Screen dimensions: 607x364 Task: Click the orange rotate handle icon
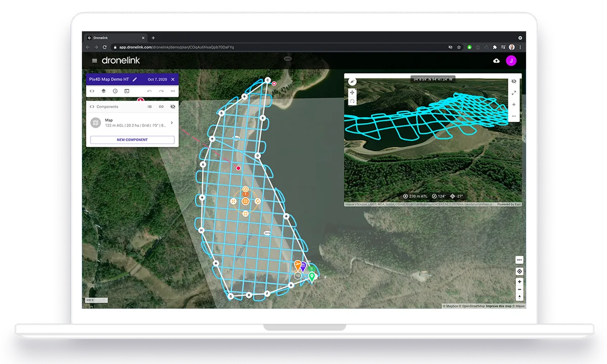(257, 201)
